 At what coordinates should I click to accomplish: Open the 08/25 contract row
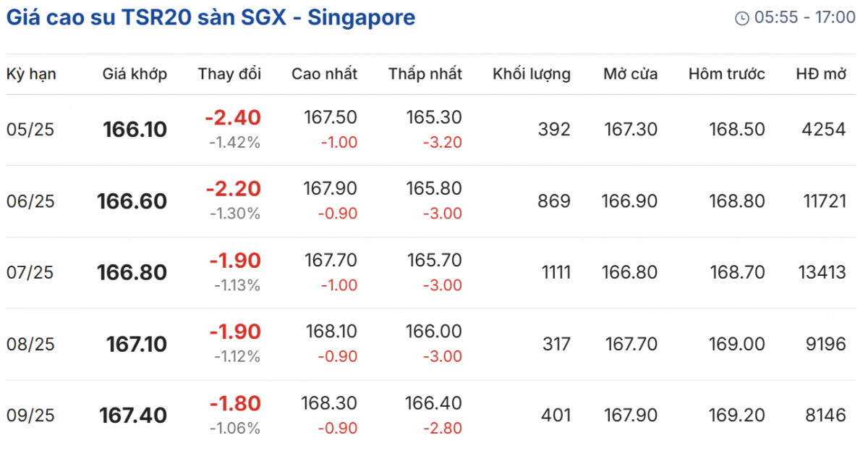click(30, 345)
